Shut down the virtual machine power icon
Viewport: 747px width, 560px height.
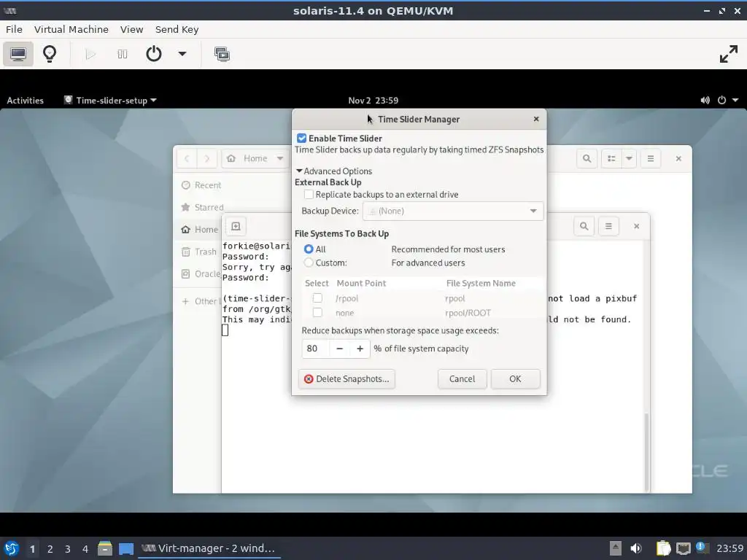[153, 54]
